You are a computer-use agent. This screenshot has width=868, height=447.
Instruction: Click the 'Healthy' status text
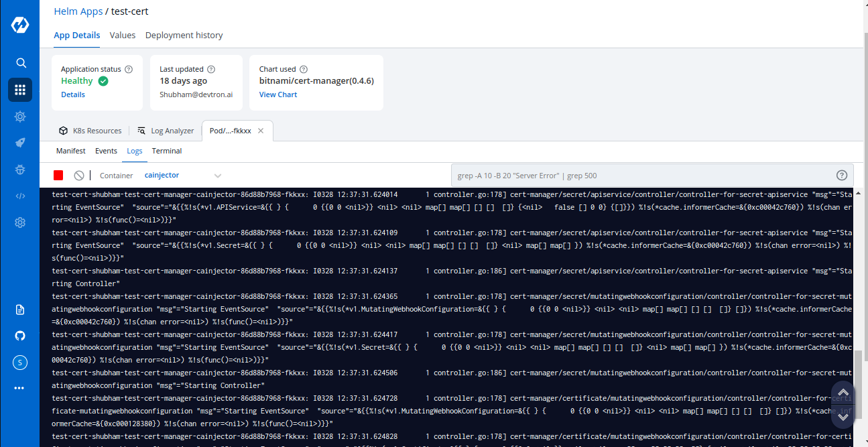77,81
